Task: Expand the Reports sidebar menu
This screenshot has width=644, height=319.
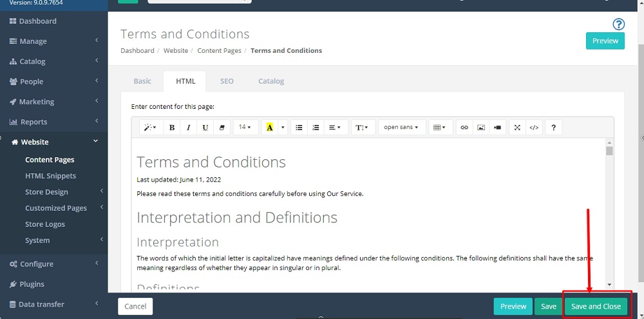Action: click(x=54, y=122)
